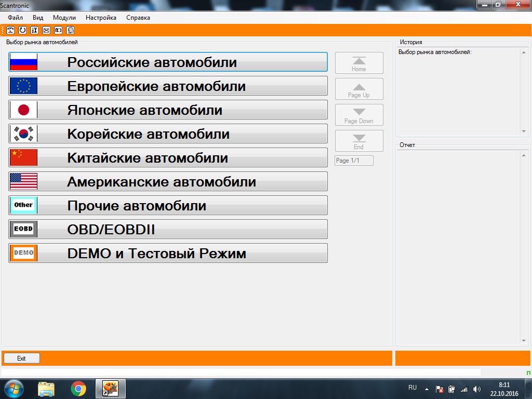Open the Вид menu
Screen dimensions: 532x399
coord(37,18)
